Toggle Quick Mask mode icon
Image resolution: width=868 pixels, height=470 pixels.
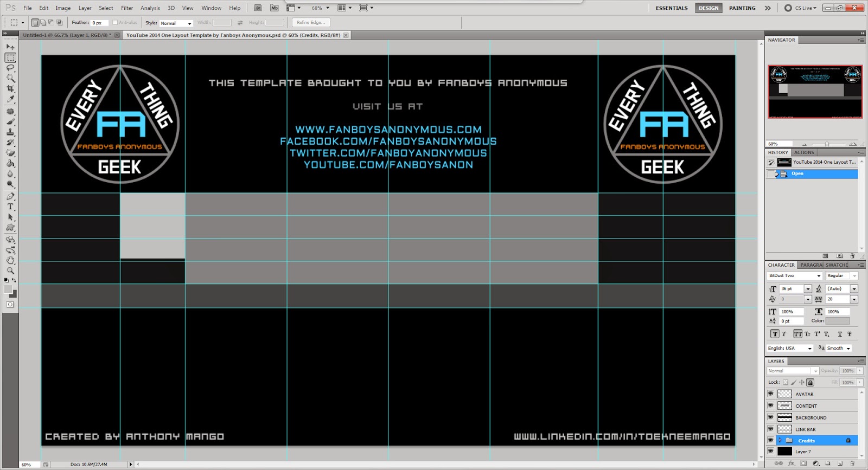tap(10, 305)
